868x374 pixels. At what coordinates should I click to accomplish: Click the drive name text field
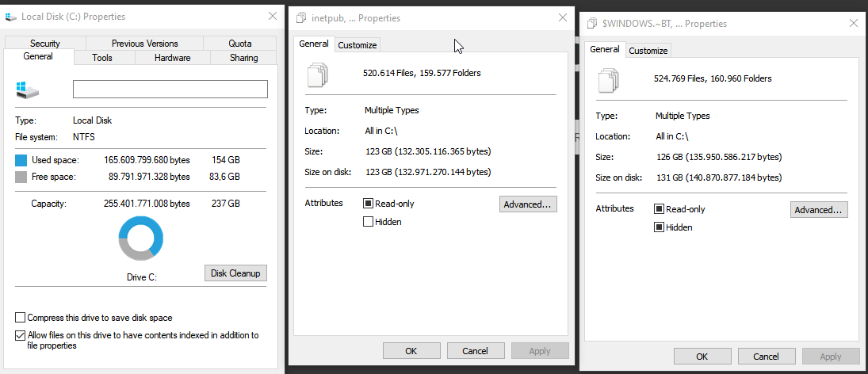pyautogui.click(x=170, y=89)
